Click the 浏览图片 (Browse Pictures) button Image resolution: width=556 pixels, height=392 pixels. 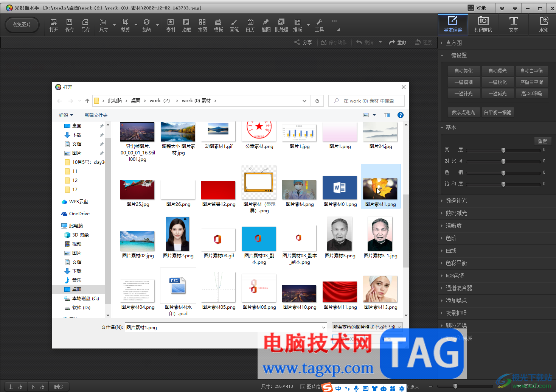[x=22, y=25]
